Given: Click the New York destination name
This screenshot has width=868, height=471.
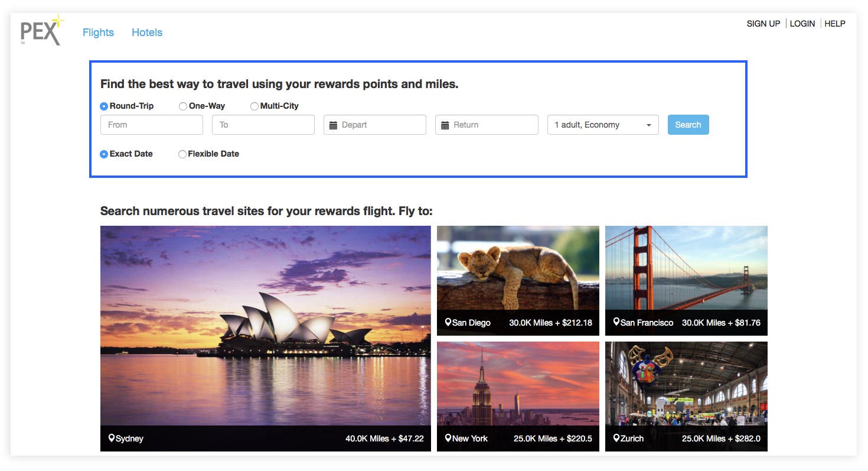Looking at the screenshot, I should pos(470,438).
